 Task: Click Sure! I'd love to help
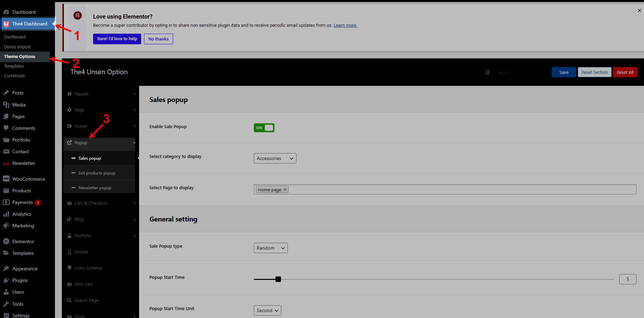117,39
